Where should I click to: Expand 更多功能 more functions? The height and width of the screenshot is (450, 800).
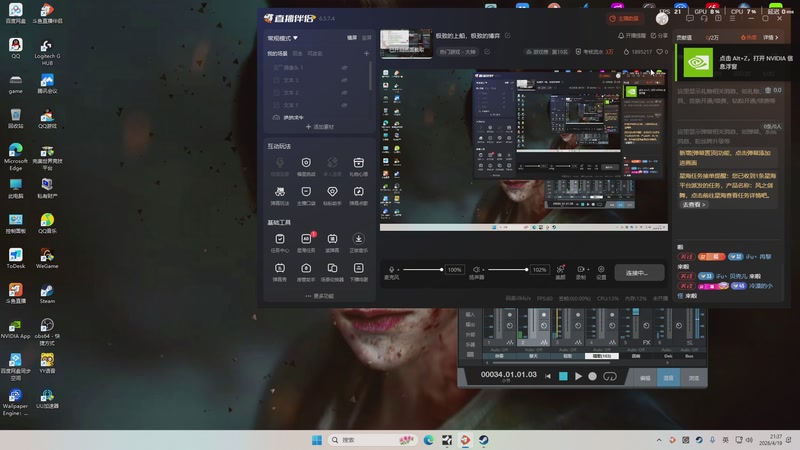pos(319,296)
